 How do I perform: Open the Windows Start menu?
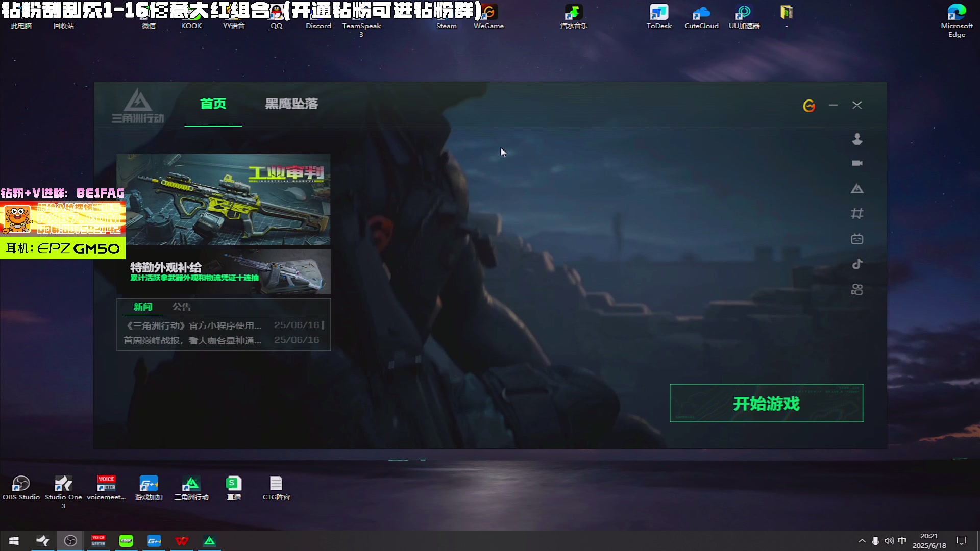[x=14, y=541]
